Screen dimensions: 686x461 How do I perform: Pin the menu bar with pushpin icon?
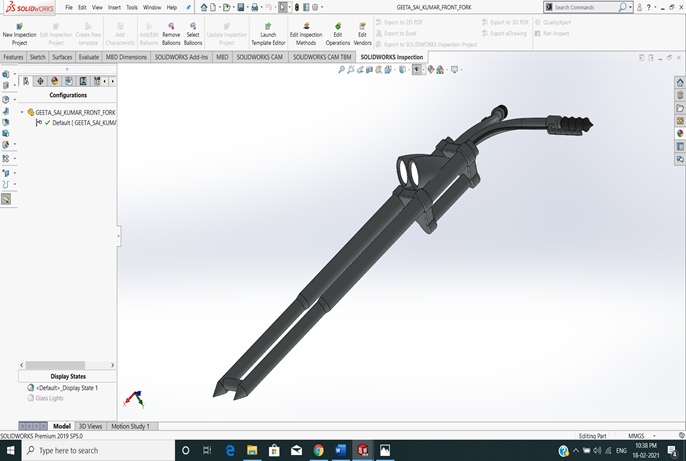point(188,7)
